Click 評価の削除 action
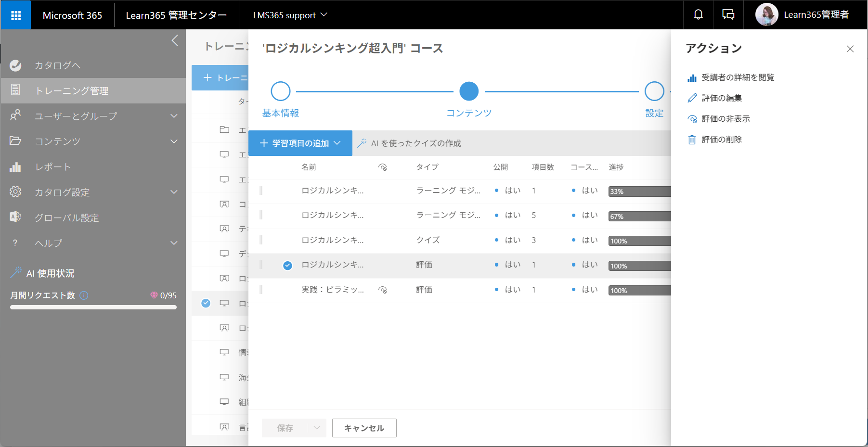Image resolution: width=868 pixels, height=447 pixels. coord(714,140)
